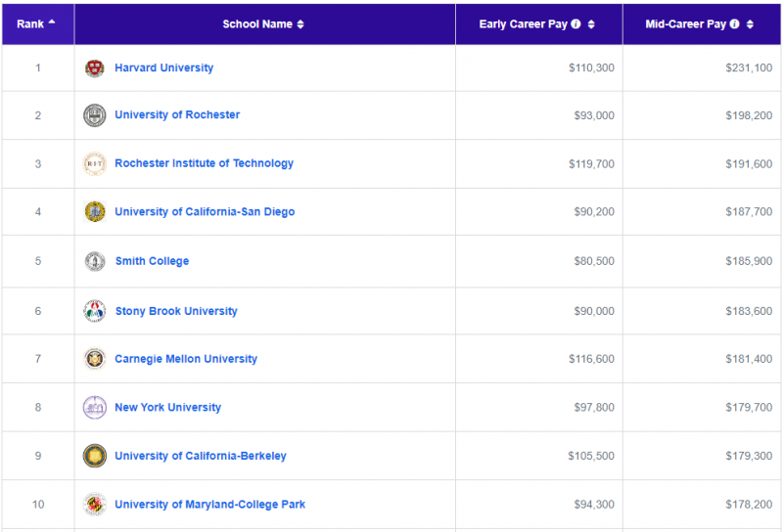Image resolution: width=783 pixels, height=532 pixels.
Task: Click rank number 10 in Maryland's row
Action: [38, 504]
